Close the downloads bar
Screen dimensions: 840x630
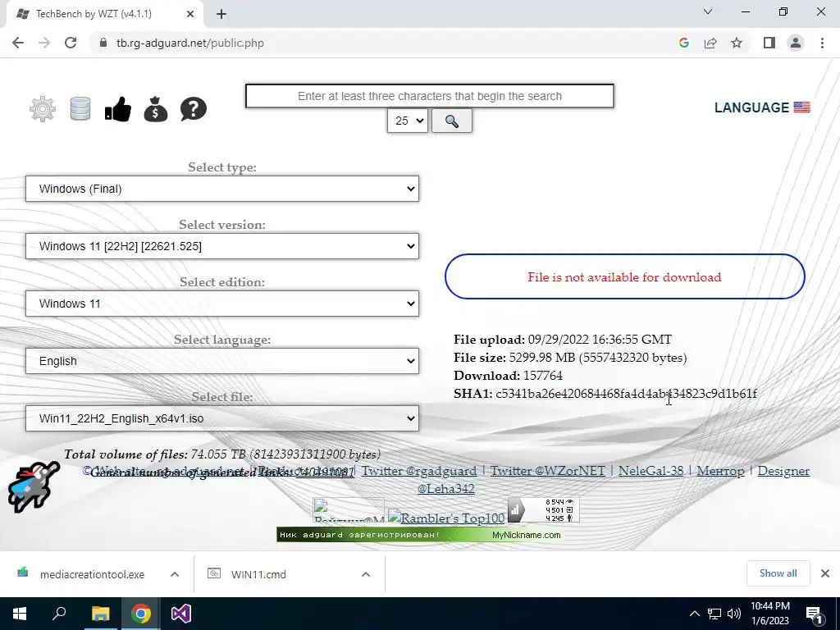pyautogui.click(x=825, y=573)
